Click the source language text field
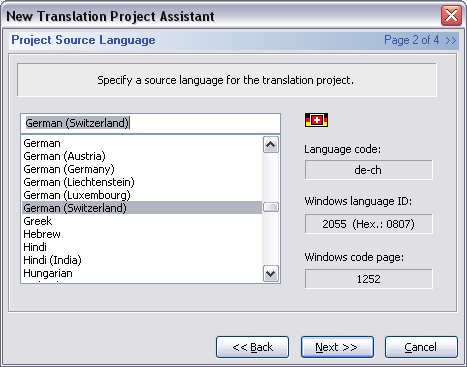Screen dimensions: 467x367 tap(150, 123)
